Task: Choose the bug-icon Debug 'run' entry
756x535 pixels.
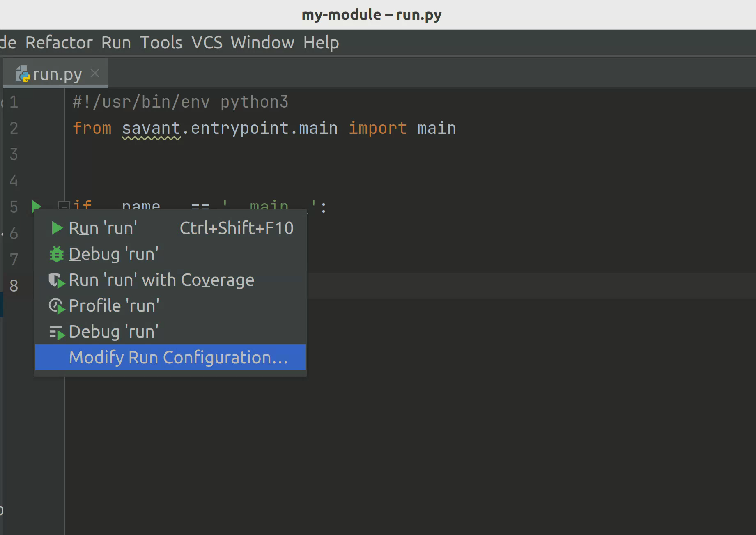Action: pyautogui.click(x=170, y=254)
